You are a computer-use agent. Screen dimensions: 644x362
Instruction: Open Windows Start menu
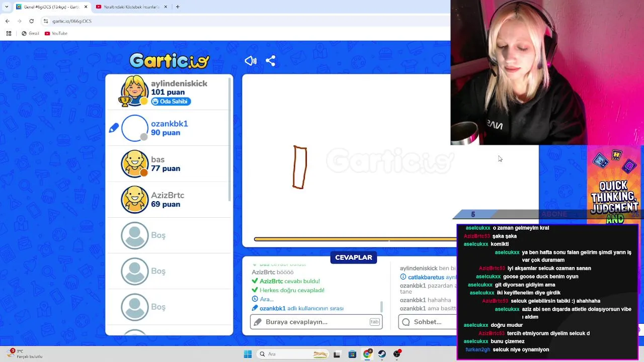point(248,354)
